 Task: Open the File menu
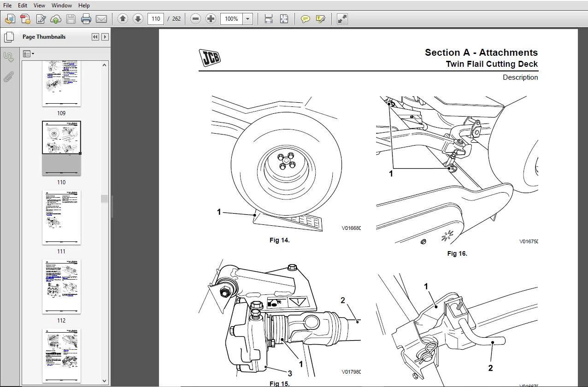coord(7,6)
